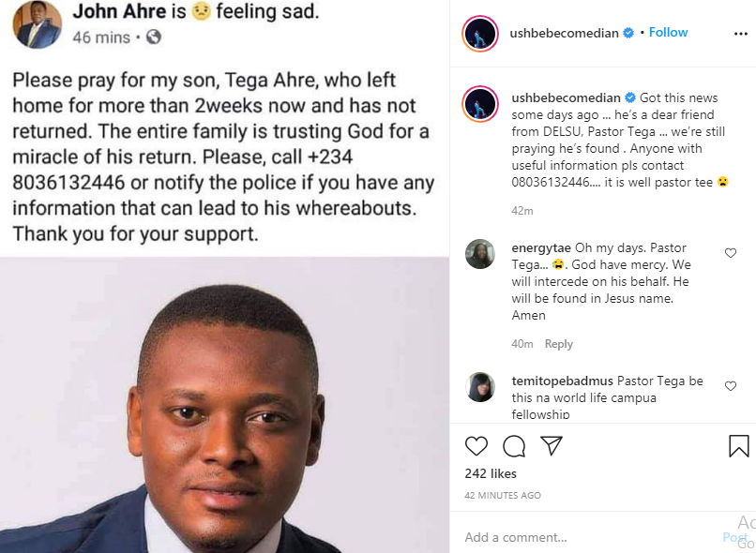Like energytae's comment
The height and width of the screenshot is (553, 756).
click(731, 253)
